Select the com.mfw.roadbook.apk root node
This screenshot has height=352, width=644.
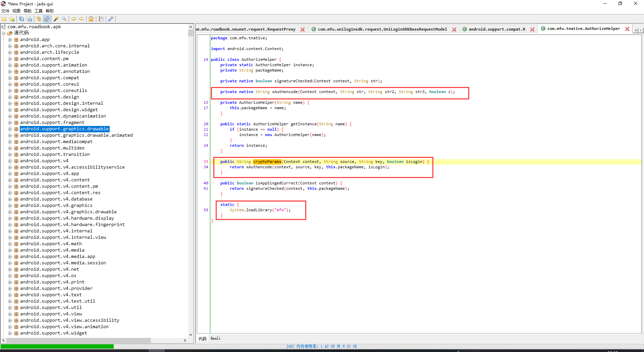coord(34,27)
